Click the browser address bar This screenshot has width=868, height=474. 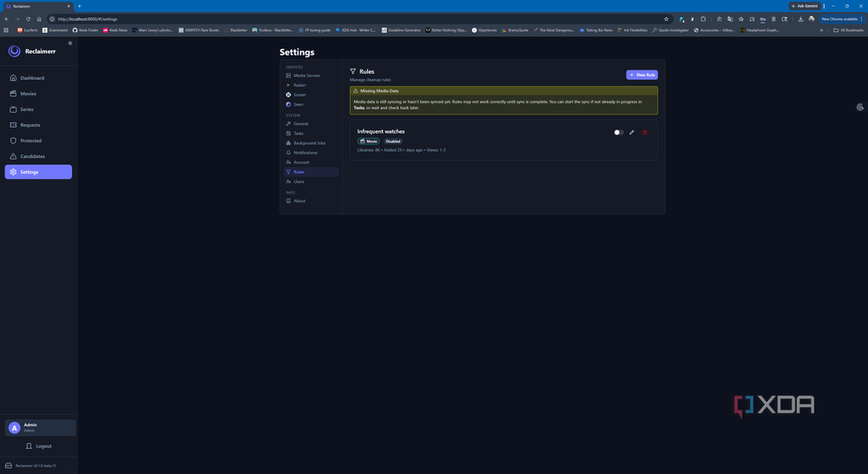(x=354, y=19)
